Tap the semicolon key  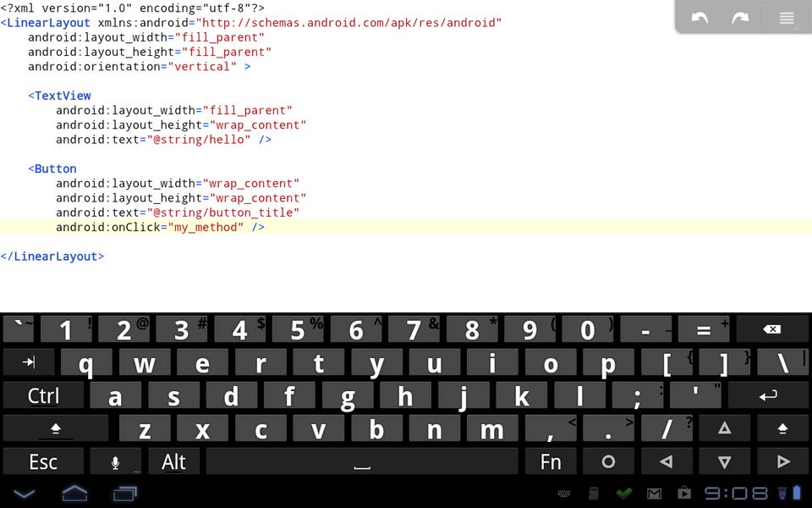pos(638,396)
